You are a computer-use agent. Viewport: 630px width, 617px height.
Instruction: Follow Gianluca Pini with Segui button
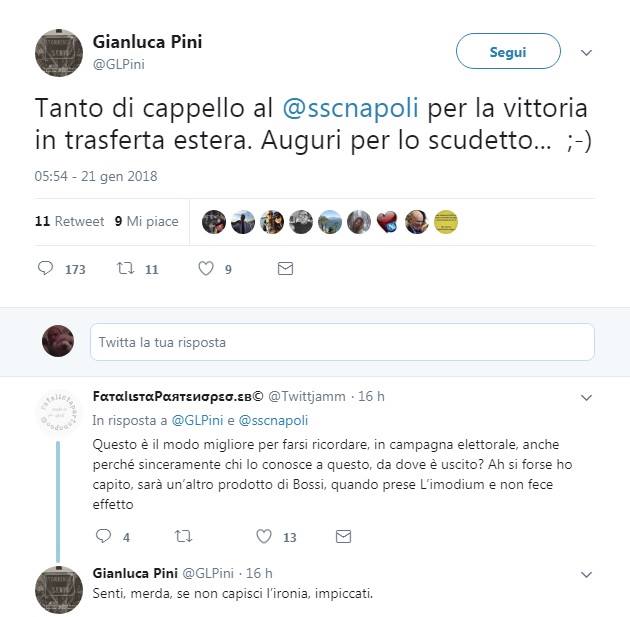[508, 51]
